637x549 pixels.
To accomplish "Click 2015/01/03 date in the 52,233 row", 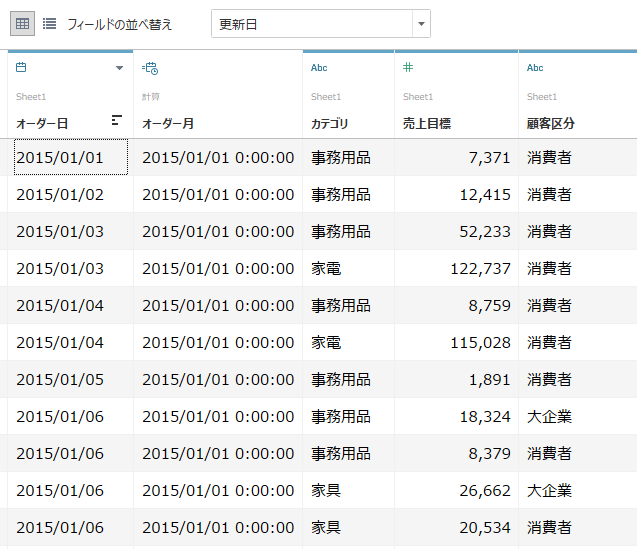I will pos(60,231).
